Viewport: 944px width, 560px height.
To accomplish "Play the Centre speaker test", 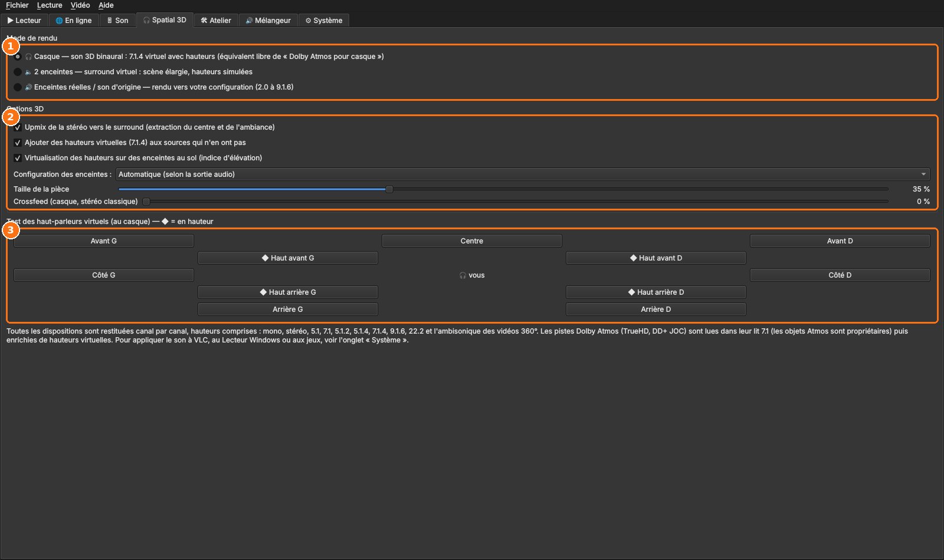I will (472, 241).
